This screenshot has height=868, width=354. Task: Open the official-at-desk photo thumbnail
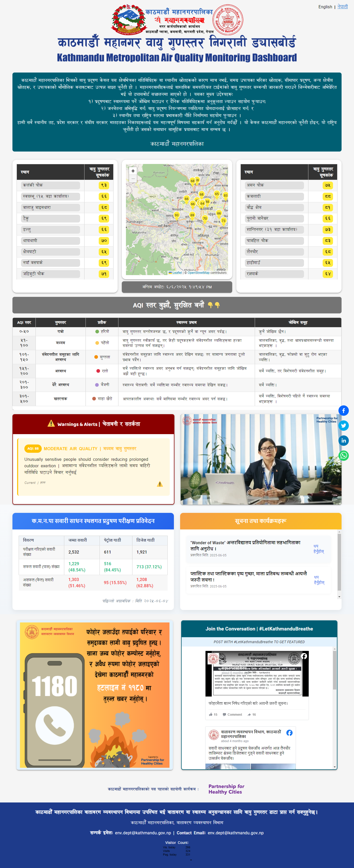point(261,459)
